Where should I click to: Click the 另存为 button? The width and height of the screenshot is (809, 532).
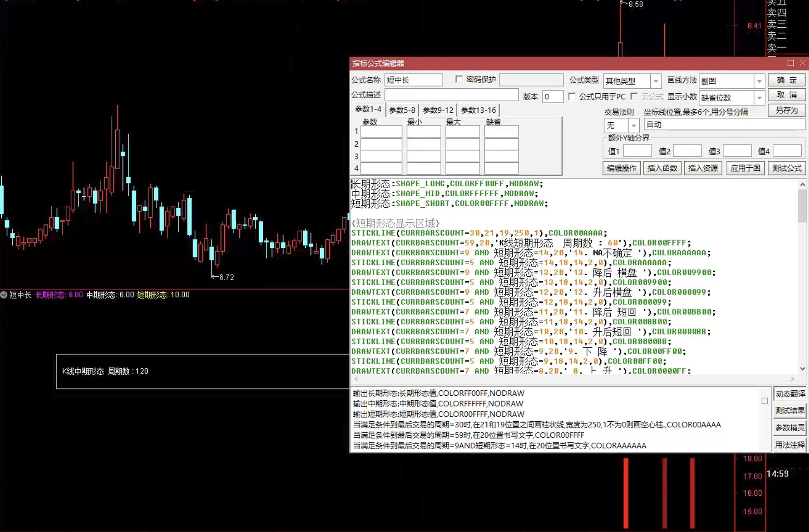(x=787, y=110)
